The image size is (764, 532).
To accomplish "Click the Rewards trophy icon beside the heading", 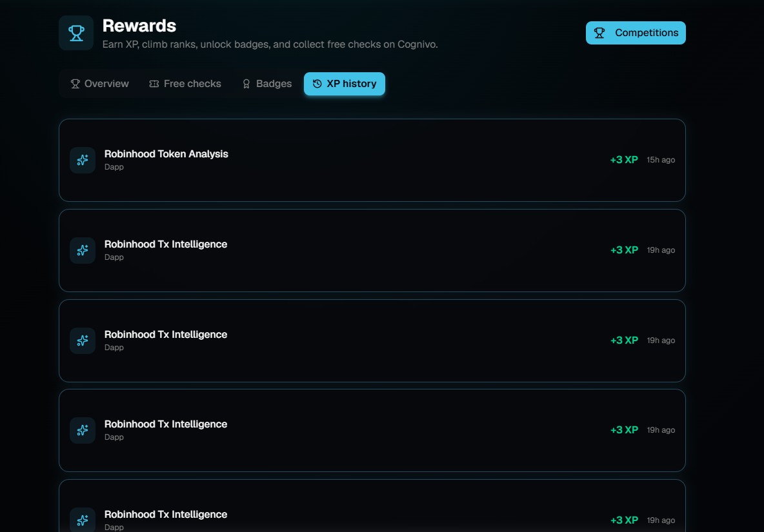I will [x=76, y=33].
